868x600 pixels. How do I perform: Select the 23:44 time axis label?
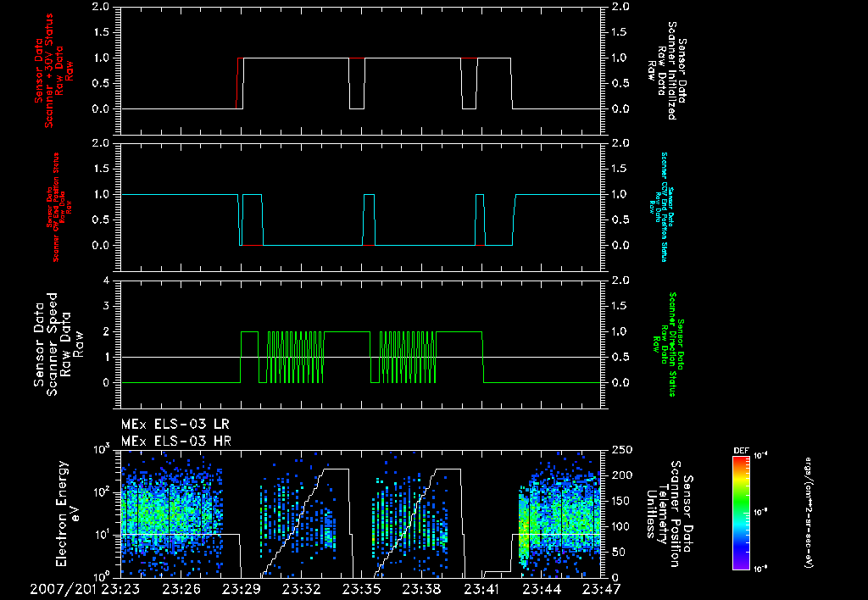542,589
